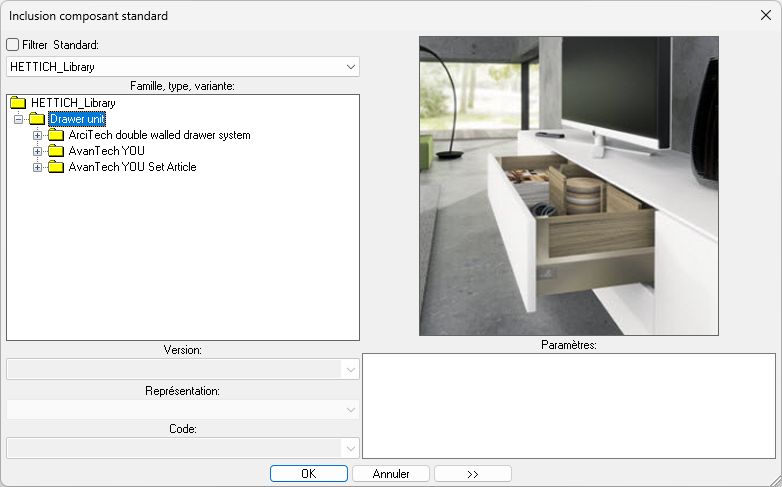The image size is (782, 487).
Task: Click the >> expand dialog button
Action: pyautogui.click(x=473, y=473)
